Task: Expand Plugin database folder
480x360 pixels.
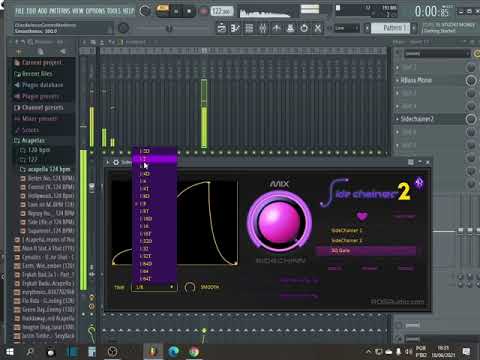Action: (42, 85)
